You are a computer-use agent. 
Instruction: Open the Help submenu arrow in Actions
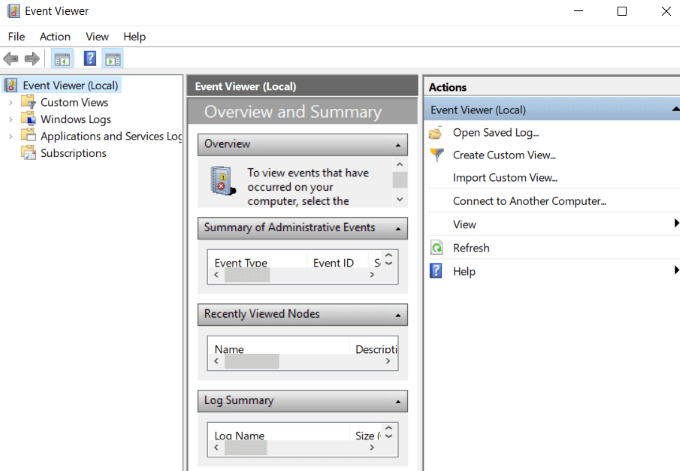676,270
